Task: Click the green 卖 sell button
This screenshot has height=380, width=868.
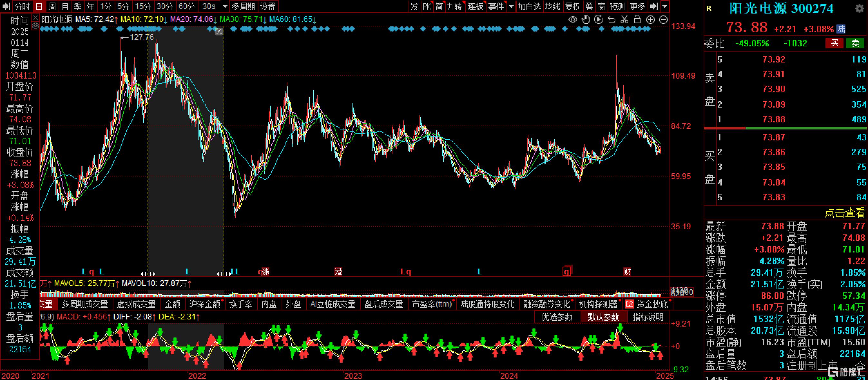Action: [855, 43]
